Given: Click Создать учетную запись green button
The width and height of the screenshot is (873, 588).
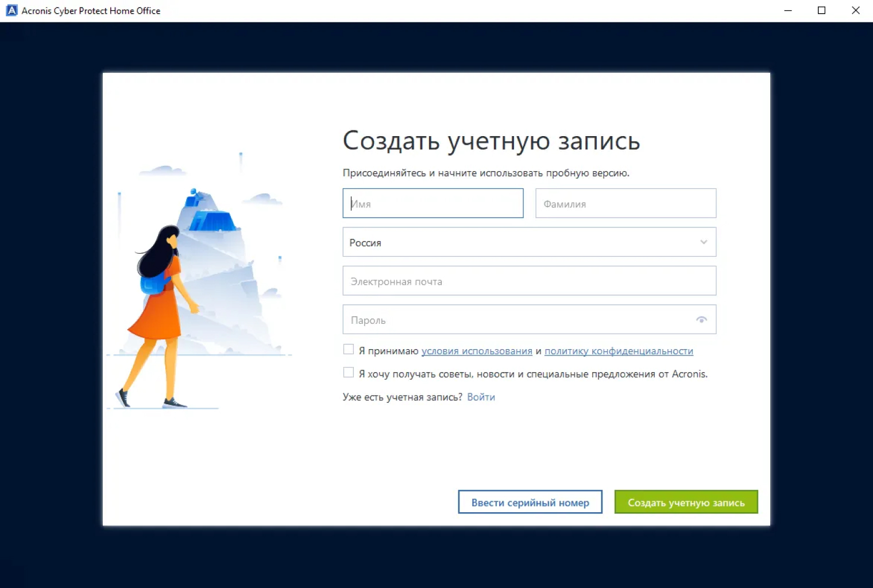Looking at the screenshot, I should pos(686,502).
